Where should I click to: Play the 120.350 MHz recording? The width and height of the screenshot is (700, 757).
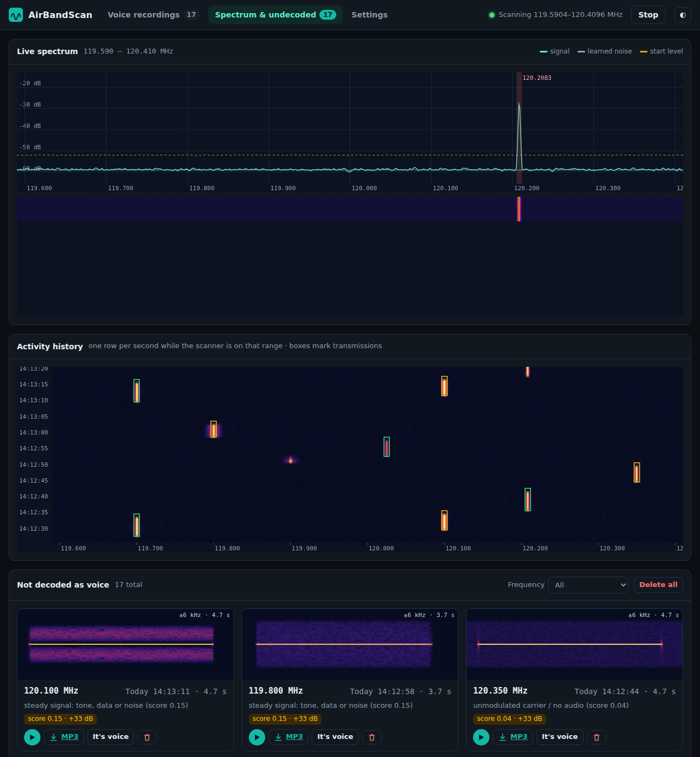[481, 737]
